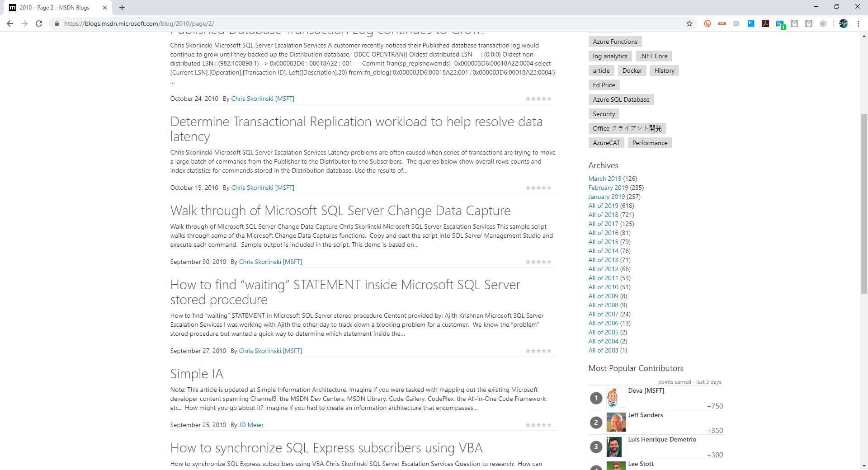
Task: Open the XML viewer extension
Action: coord(722,23)
